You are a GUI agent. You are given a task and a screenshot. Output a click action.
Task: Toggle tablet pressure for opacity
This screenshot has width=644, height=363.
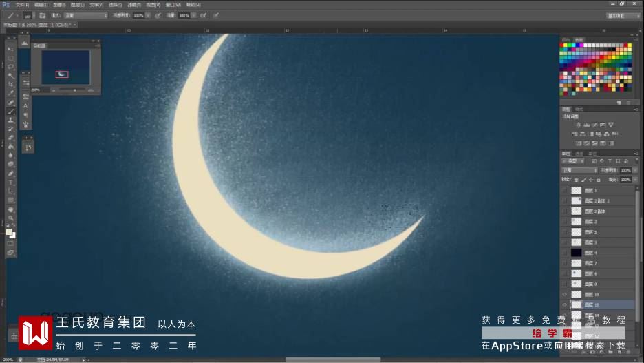click(x=158, y=15)
